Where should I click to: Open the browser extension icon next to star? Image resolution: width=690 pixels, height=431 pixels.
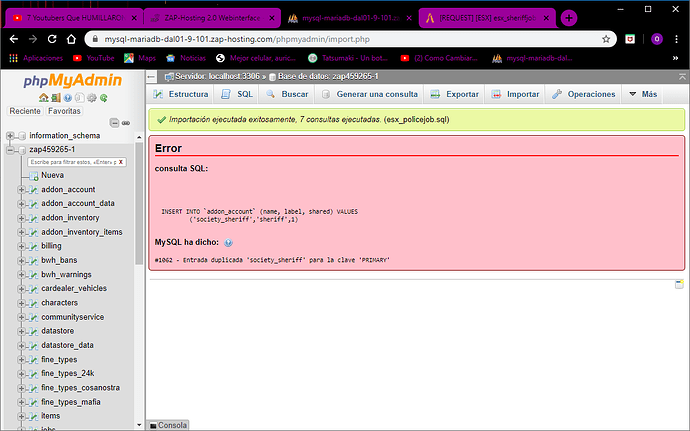630,39
